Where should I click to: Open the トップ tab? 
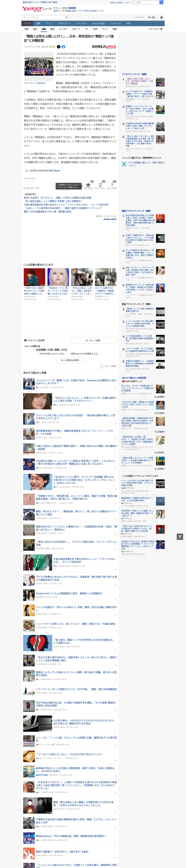27,24
